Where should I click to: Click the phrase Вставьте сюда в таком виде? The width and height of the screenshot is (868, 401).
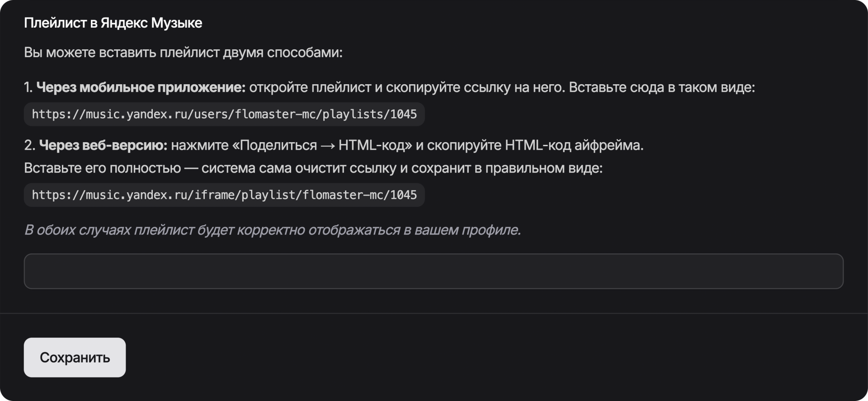[x=662, y=87]
